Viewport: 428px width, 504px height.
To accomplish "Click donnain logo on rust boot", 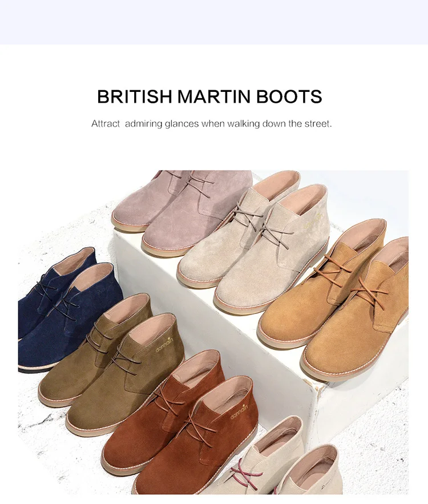I will (239, 411).
